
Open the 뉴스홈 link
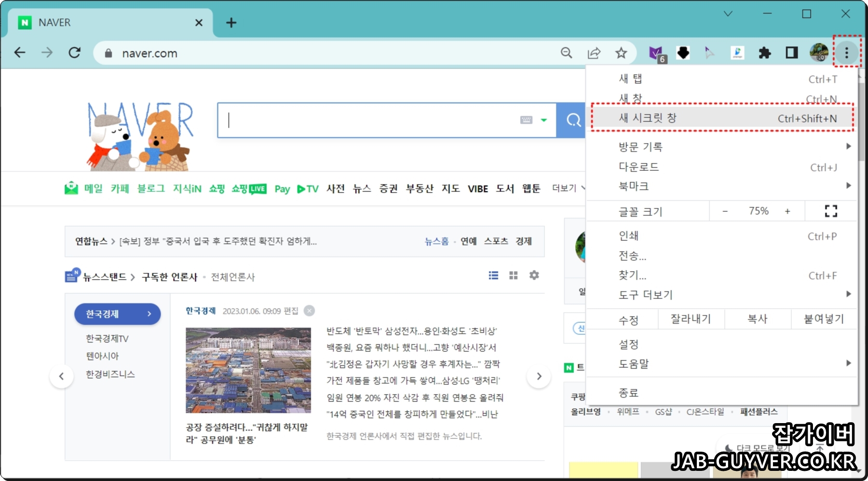pyautogui.click(x=436, y=241)
